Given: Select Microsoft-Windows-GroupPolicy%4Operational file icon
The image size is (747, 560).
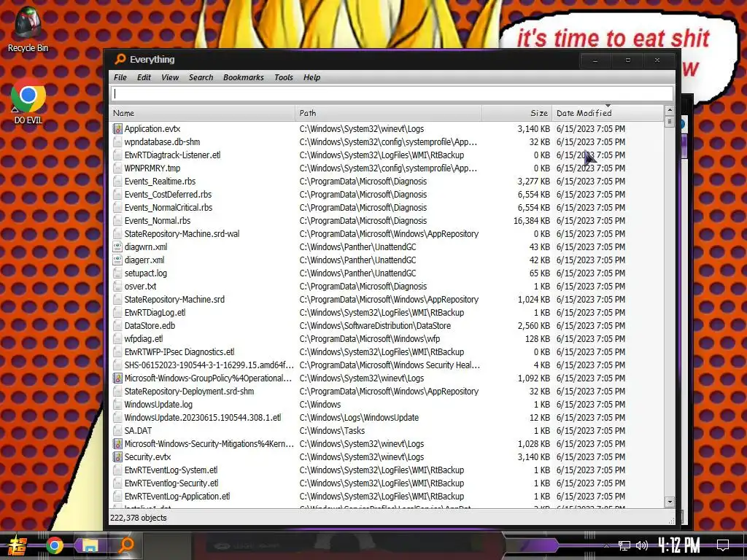Looking at the screenshot, I should point(117,378).
